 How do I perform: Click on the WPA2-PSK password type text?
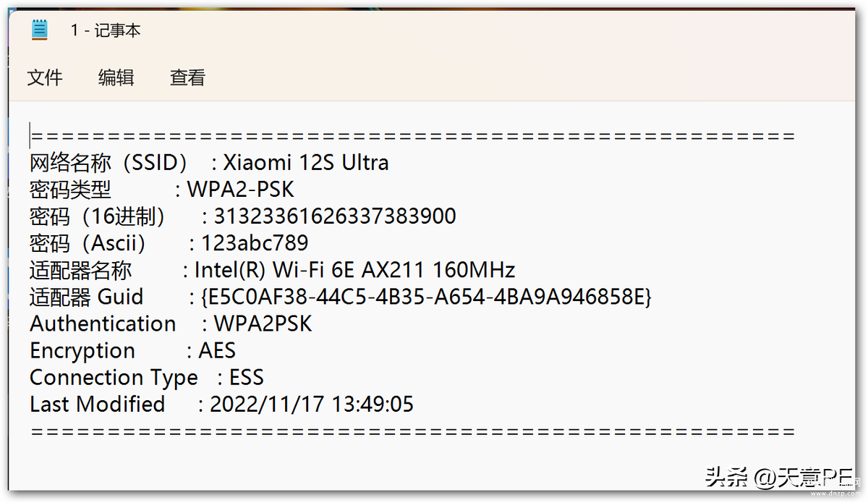click(x=241, y=190)
